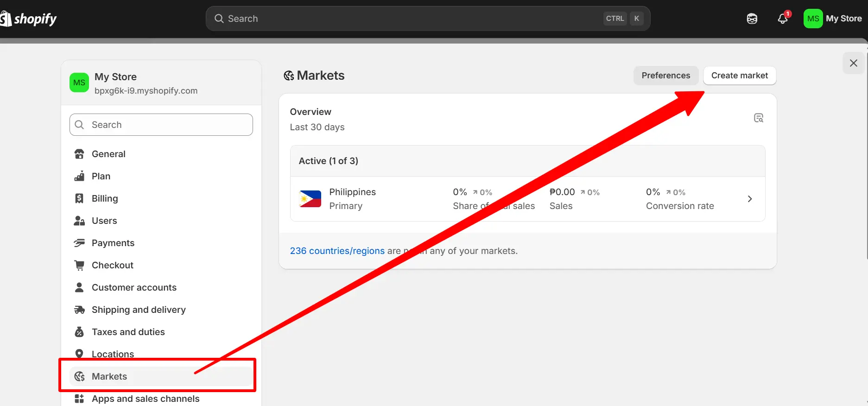Click the ₱0.00 Sales value
The width and height of the screenshot is (868, 406).
click(562, 192)
